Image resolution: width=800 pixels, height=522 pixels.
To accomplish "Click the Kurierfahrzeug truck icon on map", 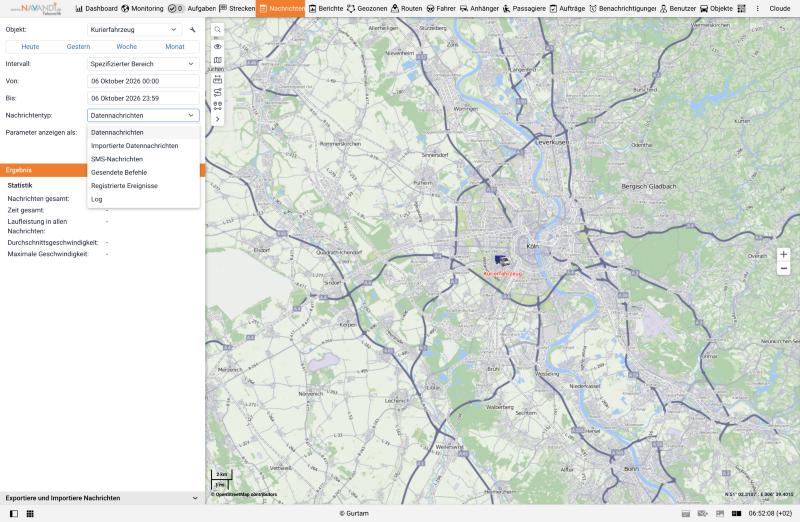I will (502, 261).
